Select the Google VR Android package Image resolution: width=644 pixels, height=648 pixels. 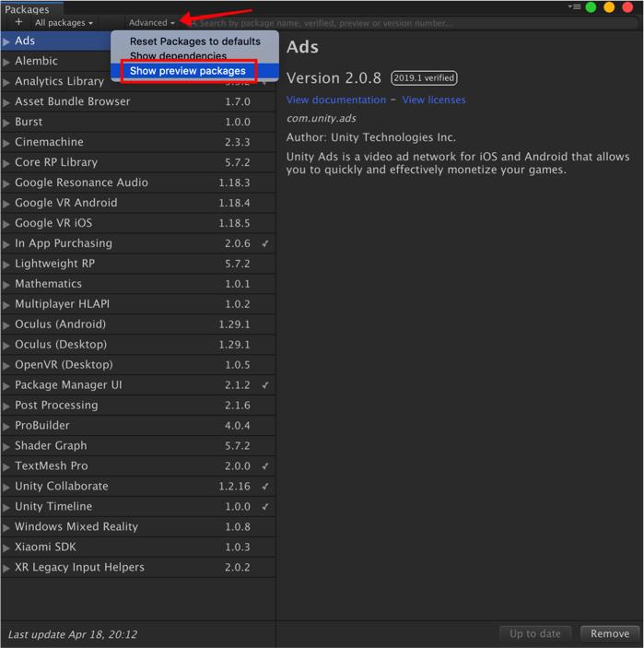coord(138,203)
